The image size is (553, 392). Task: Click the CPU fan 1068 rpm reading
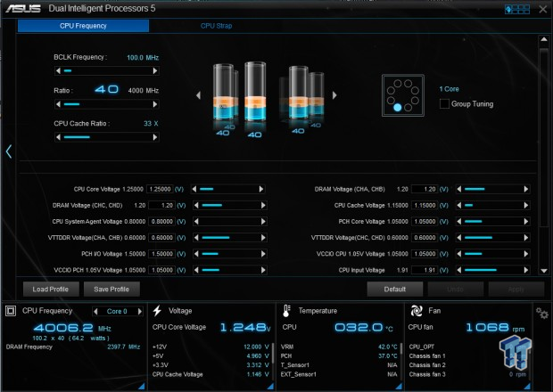point(495,328)
